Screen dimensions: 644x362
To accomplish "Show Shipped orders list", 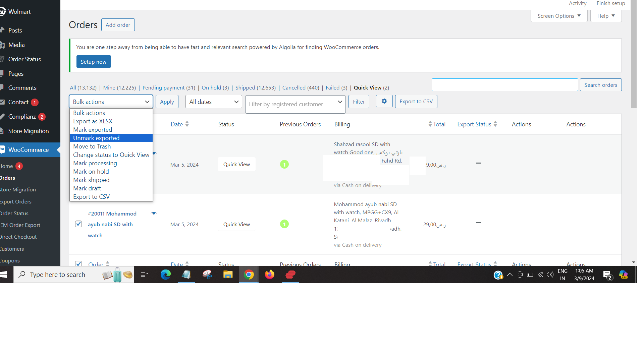I will [x=256, y=87].
